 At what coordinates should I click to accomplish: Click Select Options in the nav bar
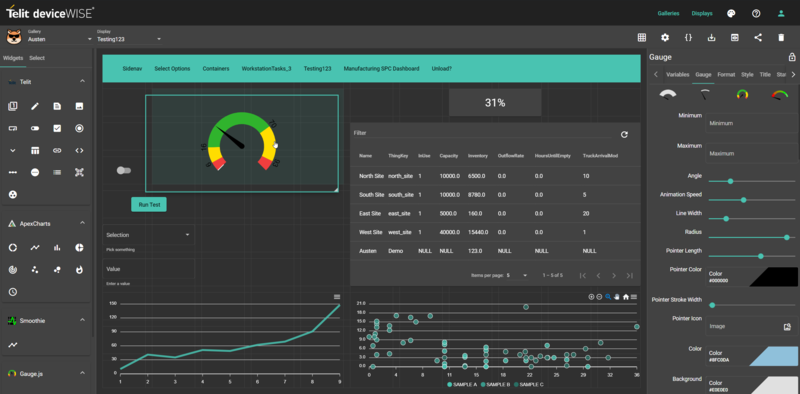(x=172, y=68)
